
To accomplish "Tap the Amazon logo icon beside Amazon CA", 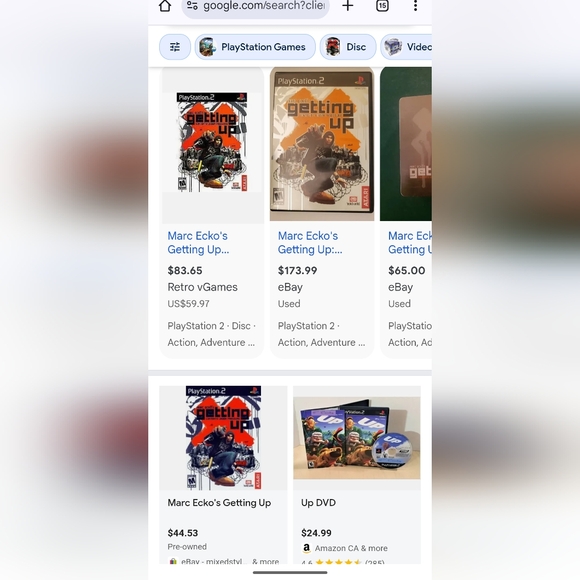I will click(x=306, y=548).
